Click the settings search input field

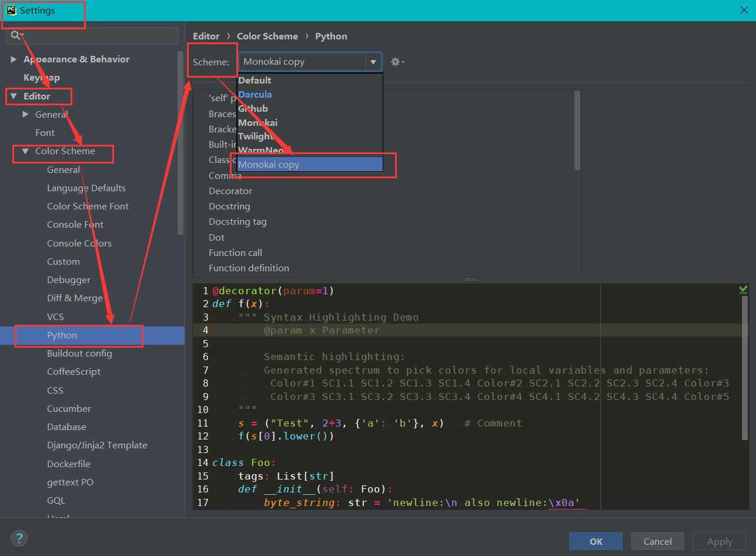point(100,35)
